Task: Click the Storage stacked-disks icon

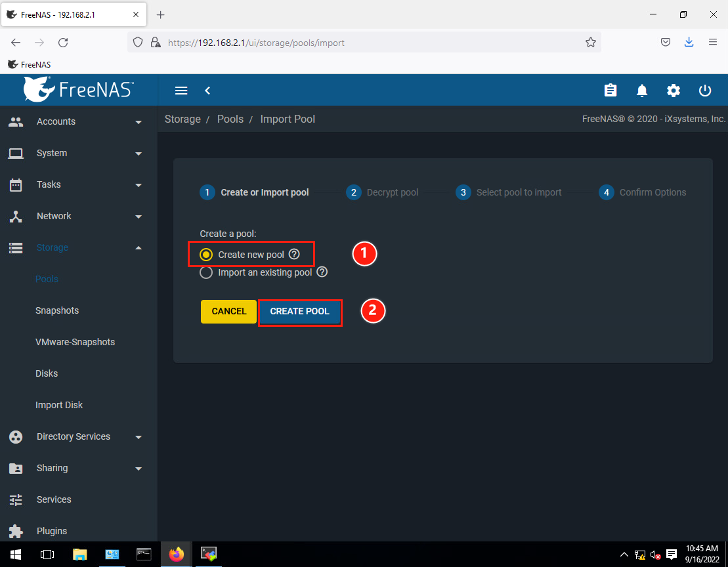Action: [x=16, y=248]
